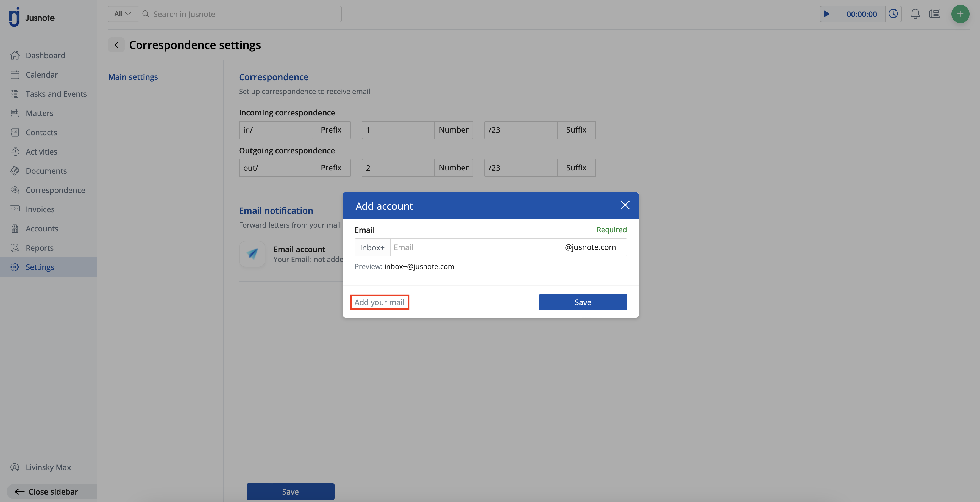Open the Calendar icon in sidebar
This screenshot has width=980, height=502.
[15, 75]
